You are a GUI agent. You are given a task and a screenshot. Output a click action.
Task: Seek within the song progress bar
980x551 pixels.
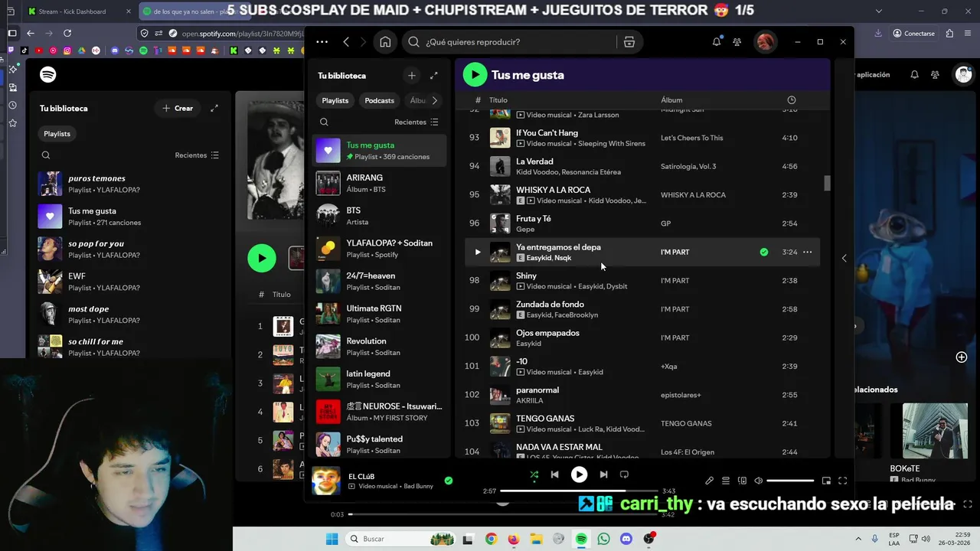point(579,491)
